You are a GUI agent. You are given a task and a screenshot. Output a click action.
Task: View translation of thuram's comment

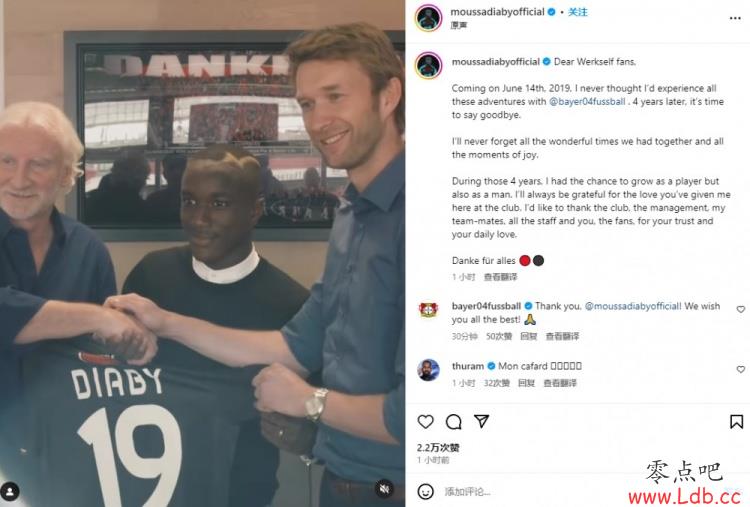560,383
